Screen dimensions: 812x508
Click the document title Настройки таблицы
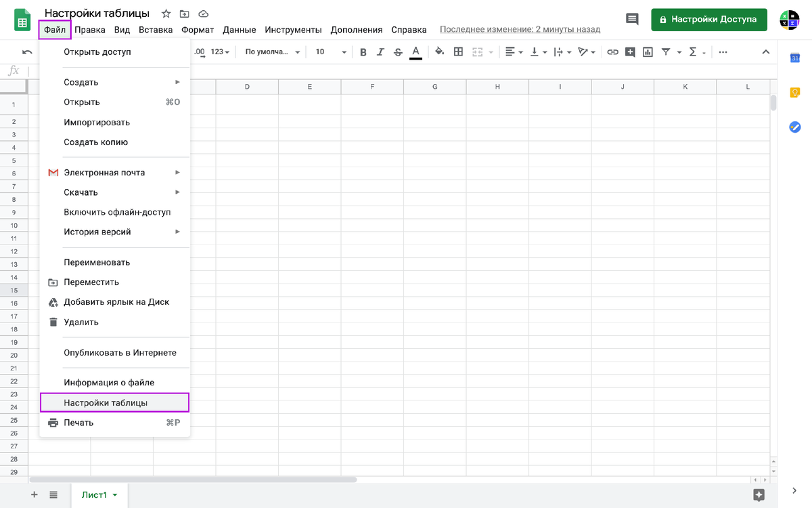97,14
